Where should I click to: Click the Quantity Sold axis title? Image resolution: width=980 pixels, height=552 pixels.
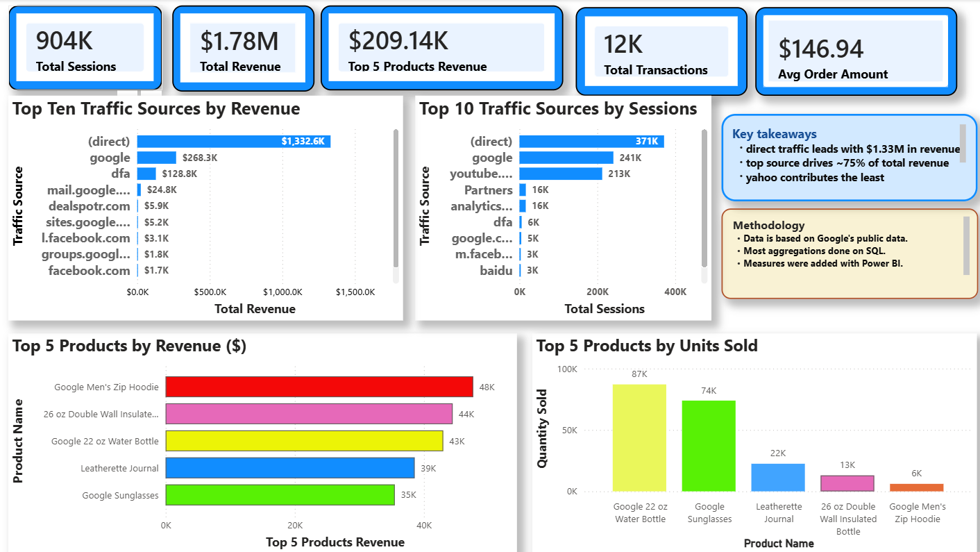tap(543, 428)
